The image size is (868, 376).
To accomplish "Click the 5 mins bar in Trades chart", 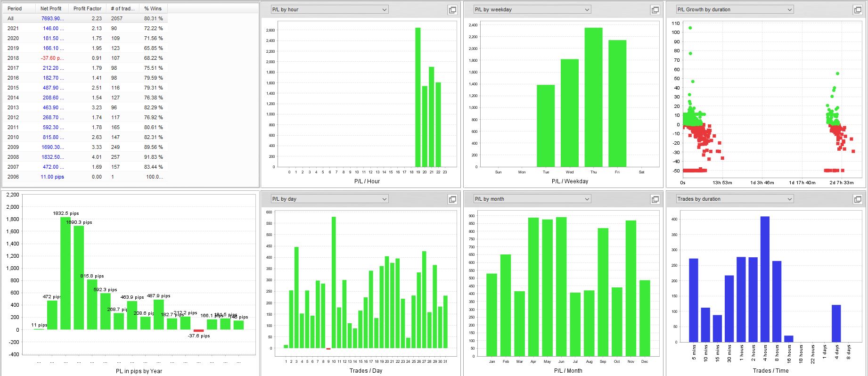I will pos(694,300).
